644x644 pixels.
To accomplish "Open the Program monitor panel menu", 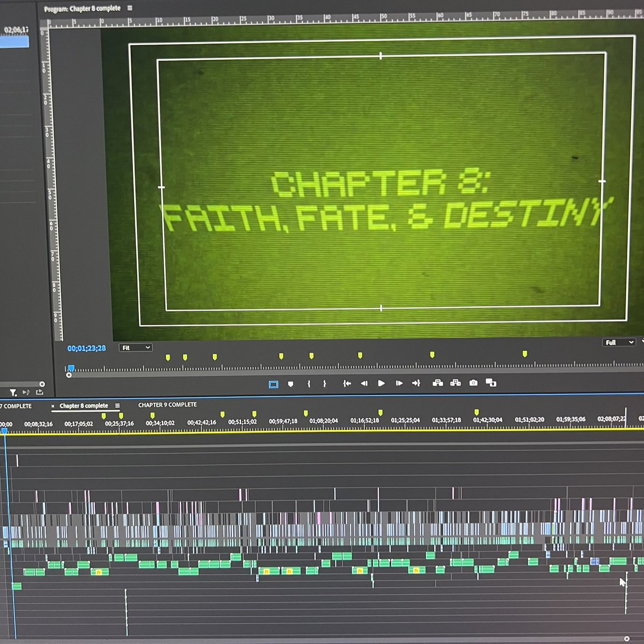I will point(130,9).
